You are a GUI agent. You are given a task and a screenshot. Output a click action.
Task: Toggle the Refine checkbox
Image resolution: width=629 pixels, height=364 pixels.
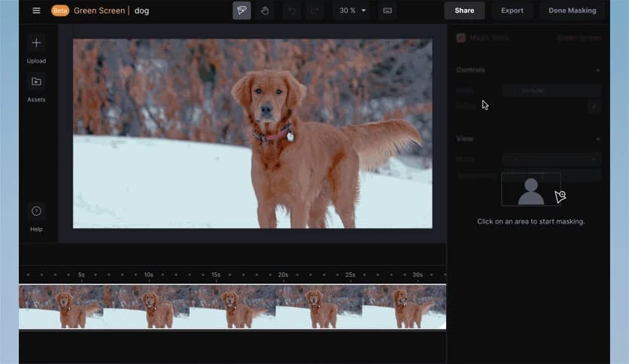(594, 106)
